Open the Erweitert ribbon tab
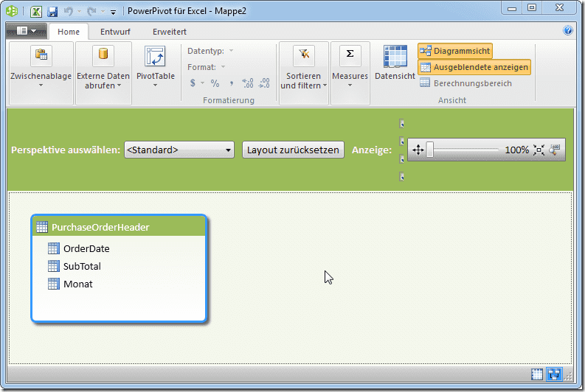The height and width of the screenshot is (392, 585). (x=170, y=32)
